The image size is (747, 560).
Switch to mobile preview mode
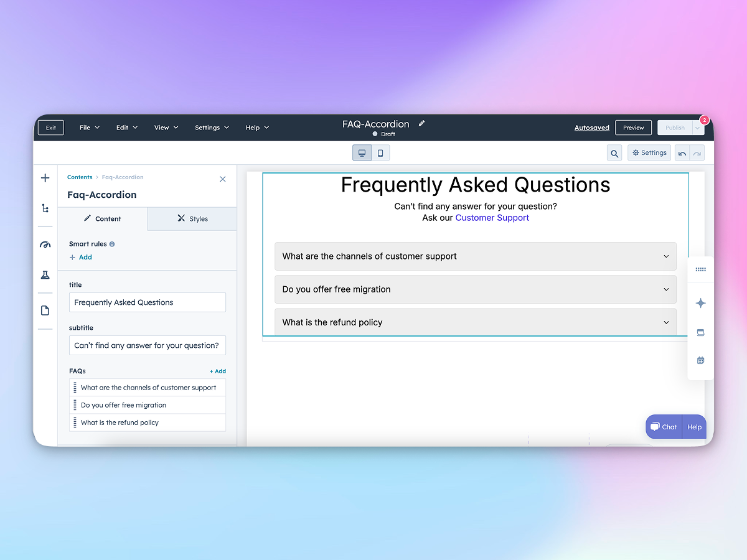(x=381, y=152)
